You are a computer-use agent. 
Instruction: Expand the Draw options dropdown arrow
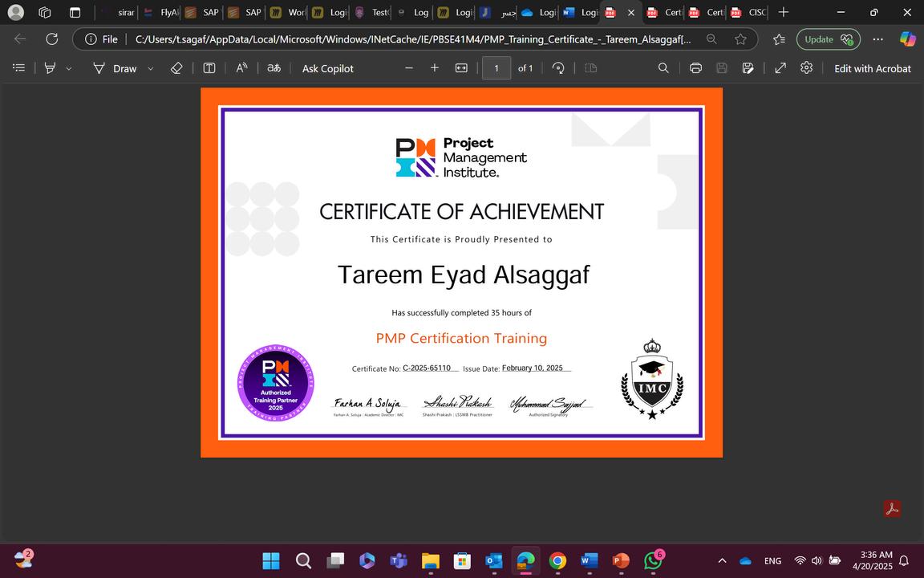point(150,68)
